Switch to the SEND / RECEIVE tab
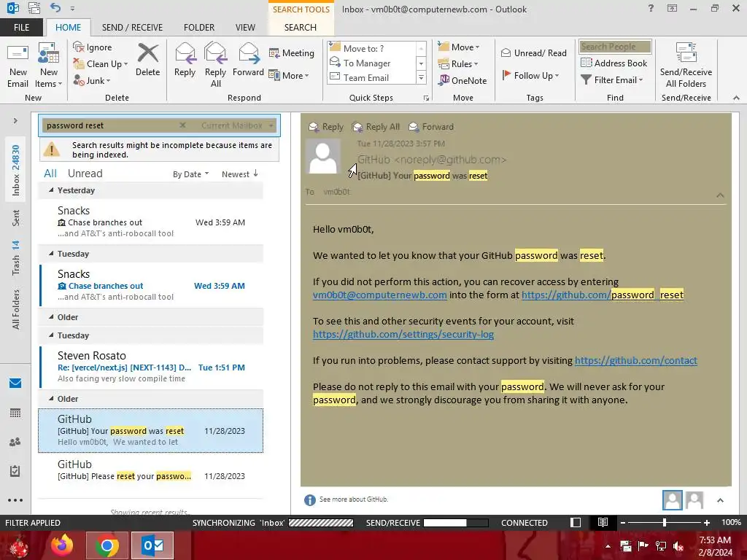747x560 pixels. [132, 27]
